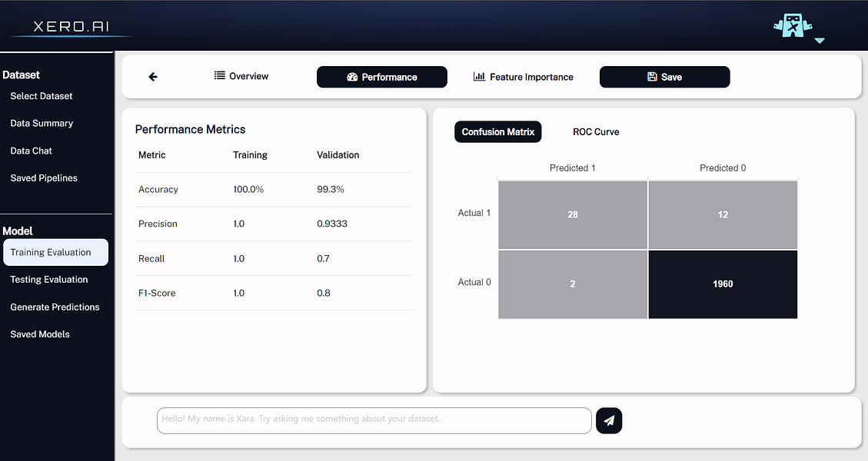Select the gauge icon on Performance

[x=353, y=77]
